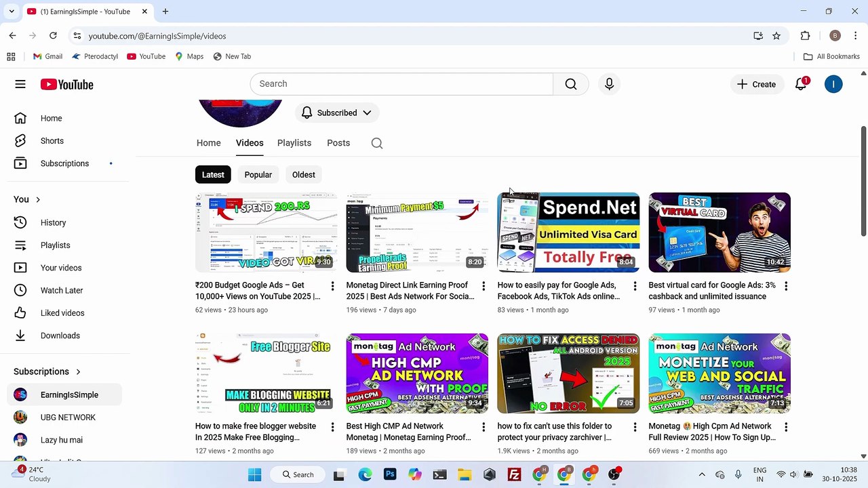Open options for Best High CMP video
Viewport: 868px width, 488px height.
(x=484, y=428)
